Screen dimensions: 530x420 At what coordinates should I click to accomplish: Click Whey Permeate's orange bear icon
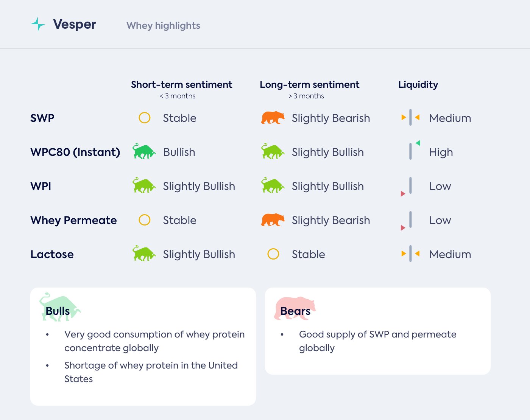(x=273, y=220)
